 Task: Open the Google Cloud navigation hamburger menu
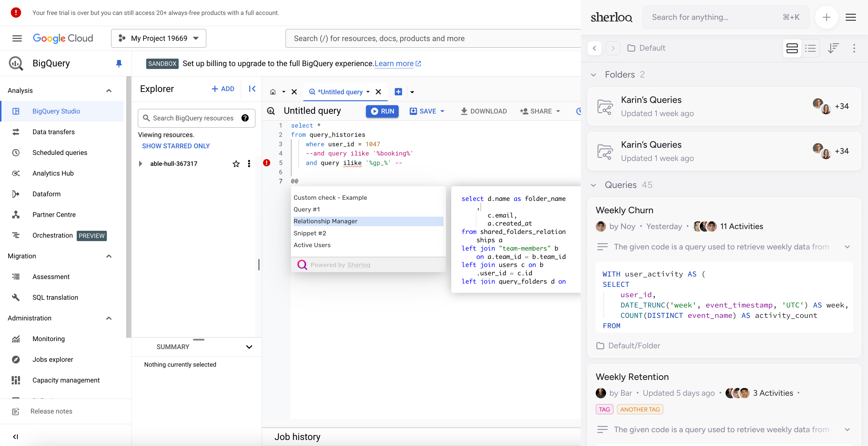[17, 38]
